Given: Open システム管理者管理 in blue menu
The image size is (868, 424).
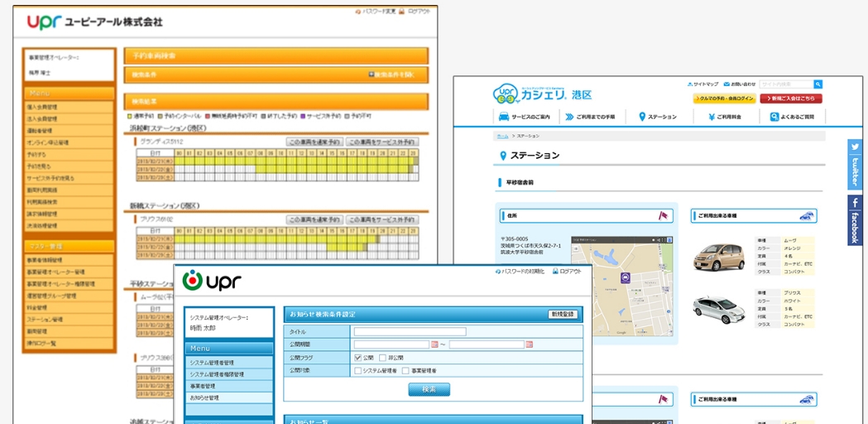Looking at the screenshot, I should coord(229,363).
